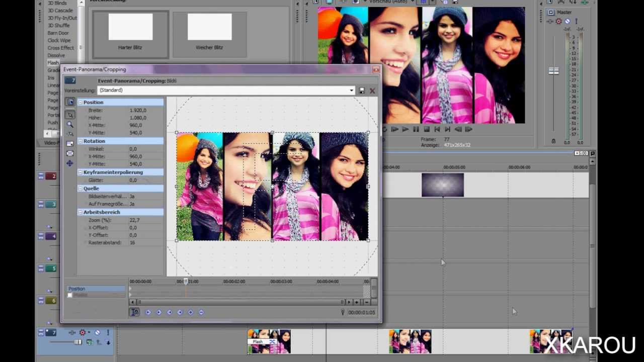Step to previous frame in preview
Image resolution: width=644 pixels, height=362 pixels.
(458, 129)
